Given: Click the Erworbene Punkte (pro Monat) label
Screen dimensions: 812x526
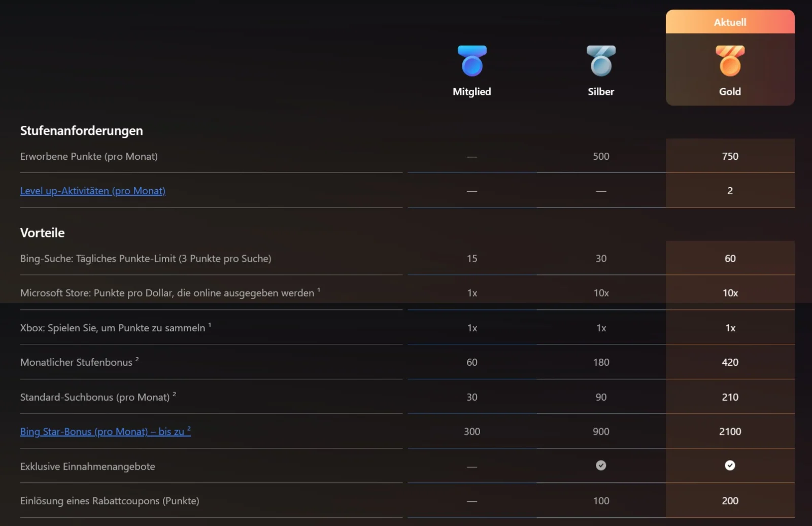Looking at the screenshot, I should click(x=89, y=156).
